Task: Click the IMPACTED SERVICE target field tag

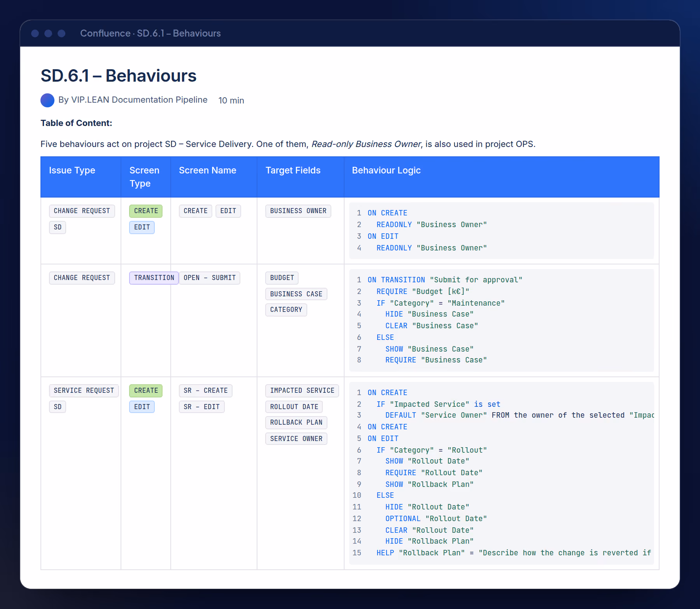Action: [x=302, y=391]
